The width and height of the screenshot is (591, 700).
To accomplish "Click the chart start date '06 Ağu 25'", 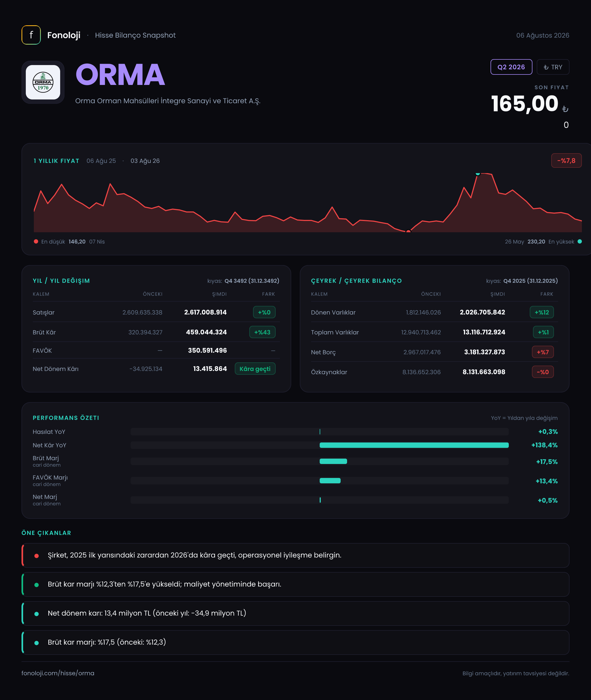I will [101, 161].
